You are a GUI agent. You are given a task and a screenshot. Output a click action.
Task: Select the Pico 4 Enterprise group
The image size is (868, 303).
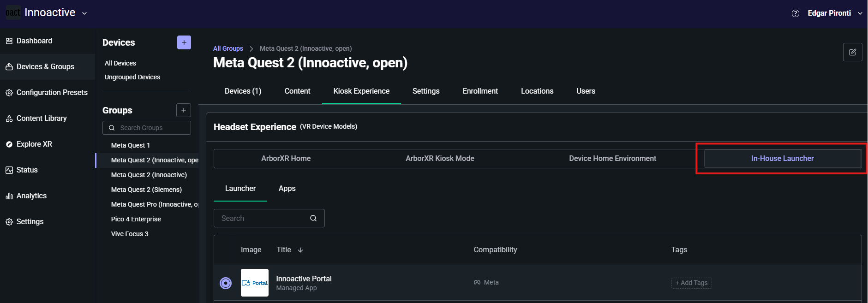click(136, 219)
